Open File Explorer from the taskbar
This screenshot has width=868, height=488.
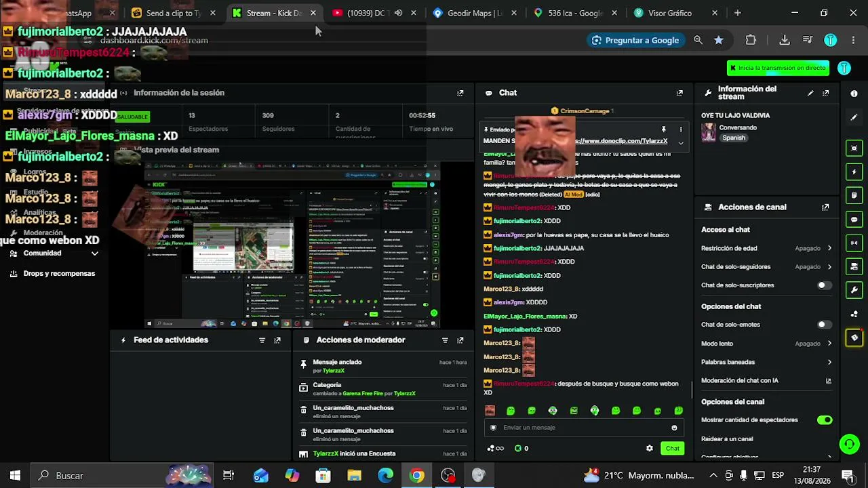(354, 475)
